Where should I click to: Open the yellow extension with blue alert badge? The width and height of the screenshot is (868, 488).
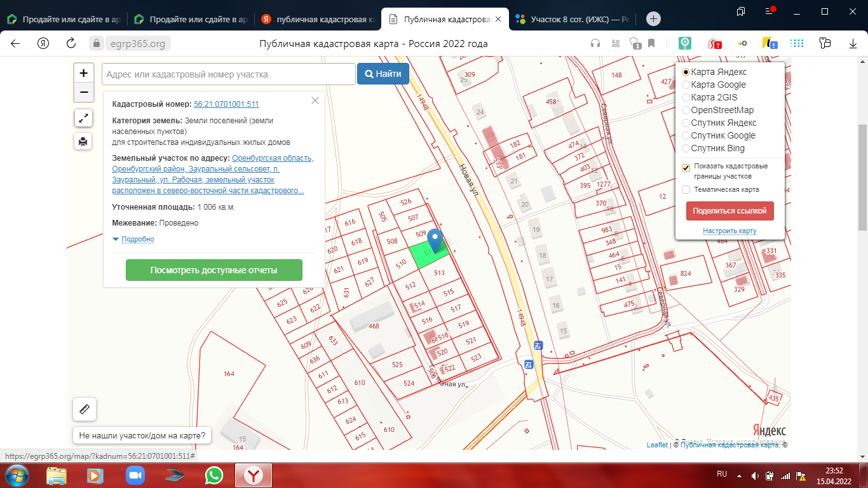tap(770, 44)
